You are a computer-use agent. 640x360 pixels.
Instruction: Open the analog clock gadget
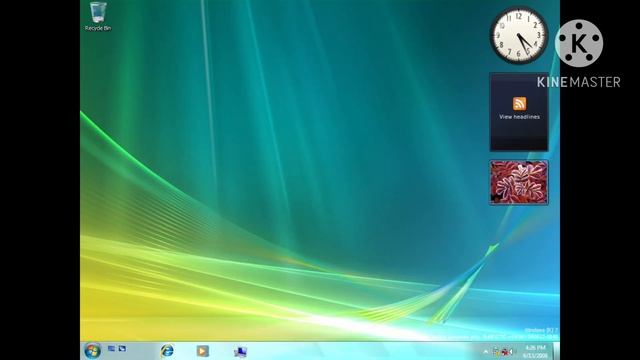[519, 36]
